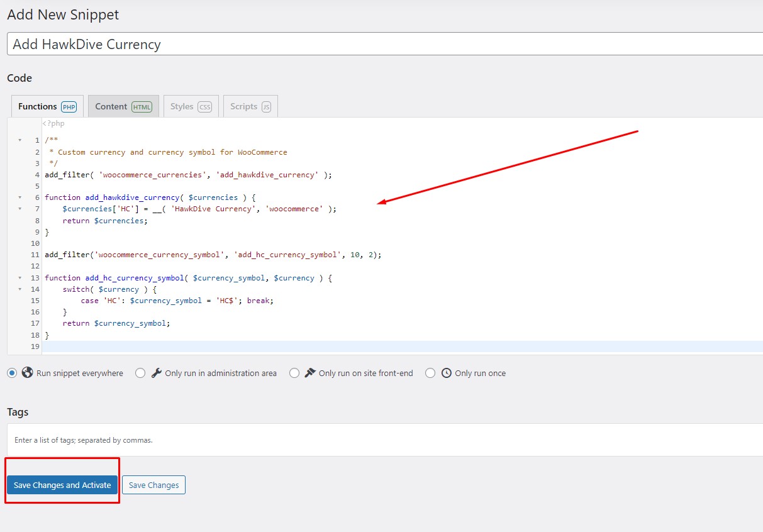Click the HTML badge on Content tab
The image size is (763, 532).
pyautogui.click(x=142, y=107)
